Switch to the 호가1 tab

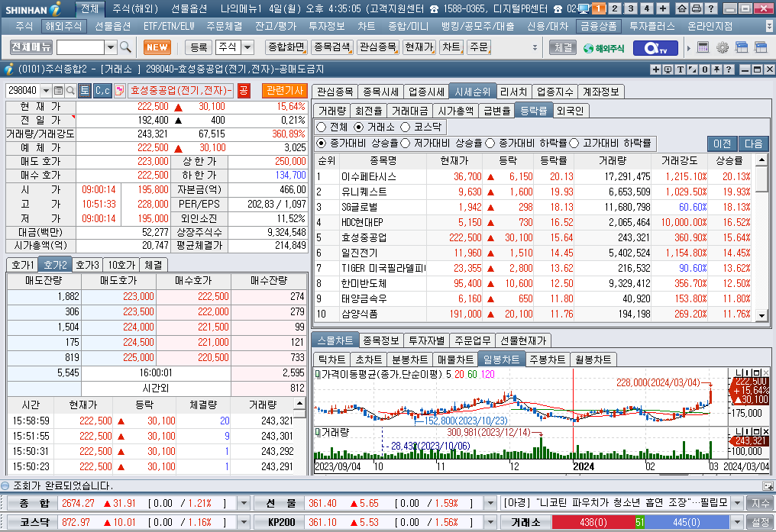[22, 265]
